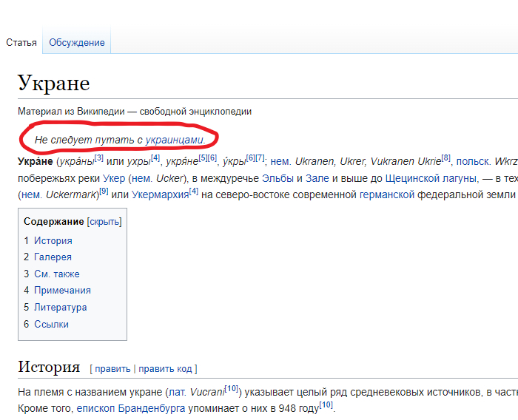Viewport: 518px width, 420px height.
Task: Click the История section heading
Action: click(x=49, y=367)
